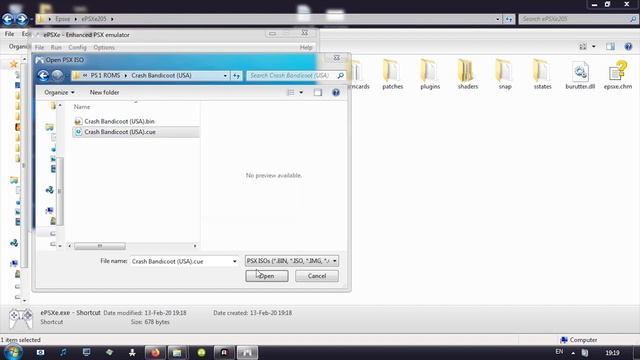This screenshot has width=640, height=360.
Task: Open the plugins folder in Explorer
Action: click(430, 74)
